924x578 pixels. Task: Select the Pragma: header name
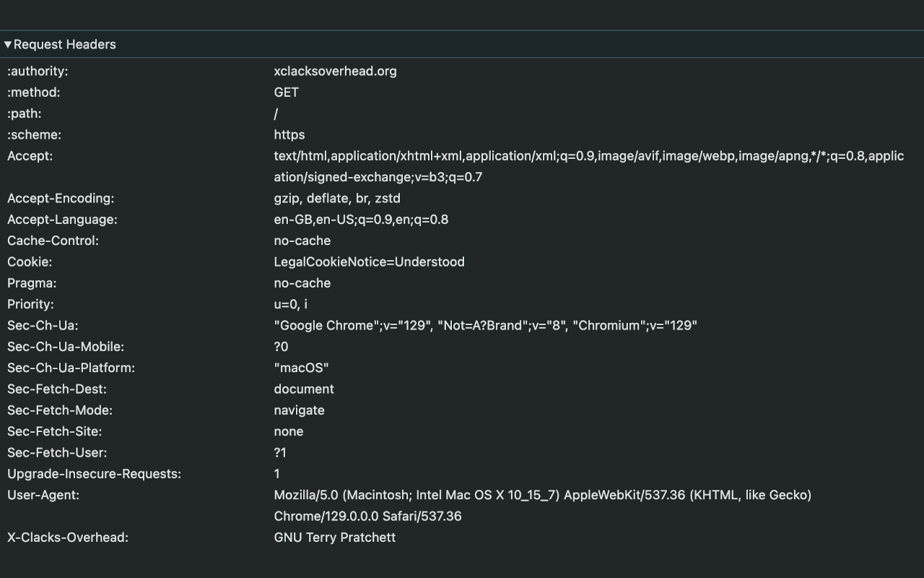(x=32, y=282)
